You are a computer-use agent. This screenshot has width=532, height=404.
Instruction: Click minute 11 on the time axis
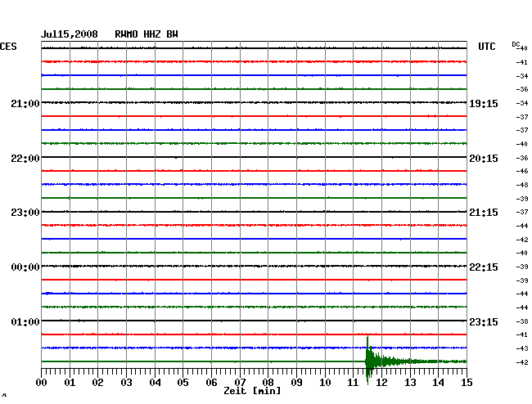point(353,382)
